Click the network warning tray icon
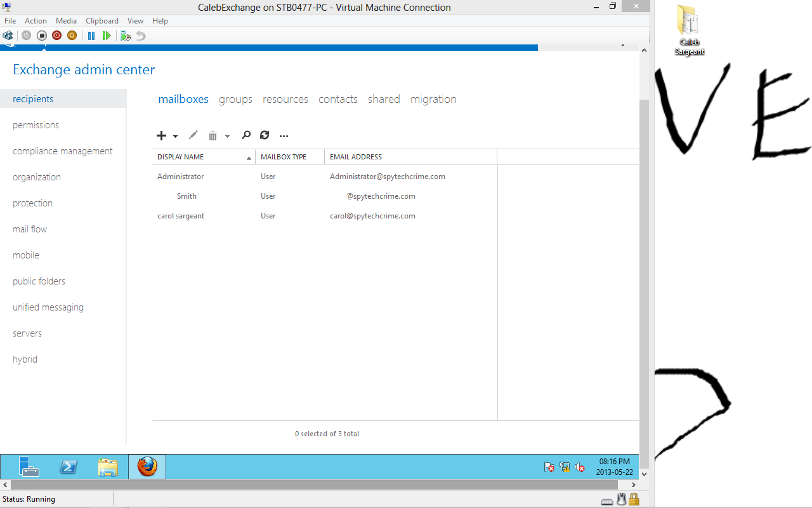The image size is (812, 508). (x=565, y=467)
